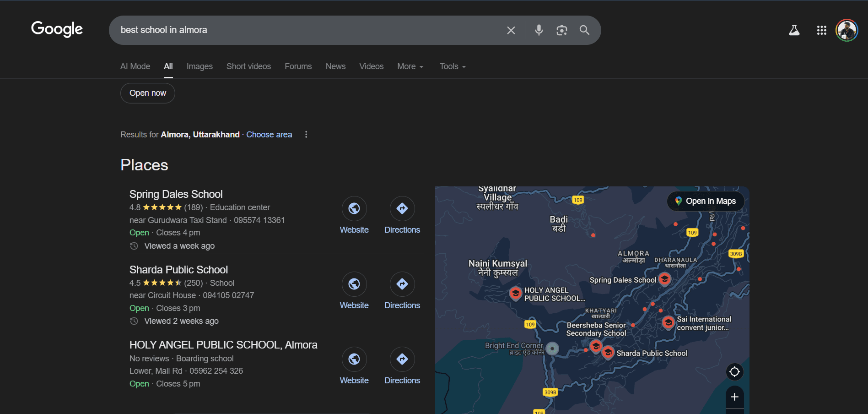Screen dimensions: 868x414
Task: Show my location on the map
Action: click(x=734, y=372)
